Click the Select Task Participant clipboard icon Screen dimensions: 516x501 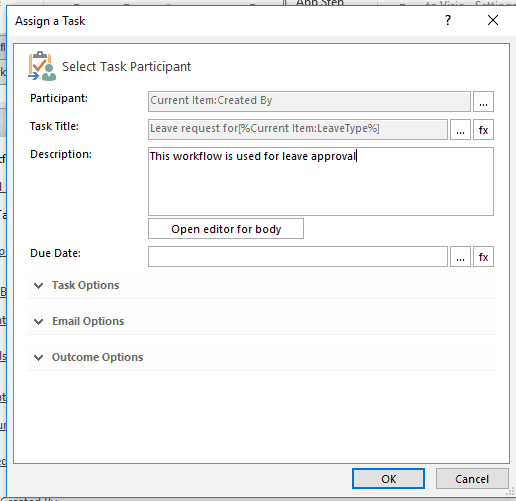(x=42, y=66)
